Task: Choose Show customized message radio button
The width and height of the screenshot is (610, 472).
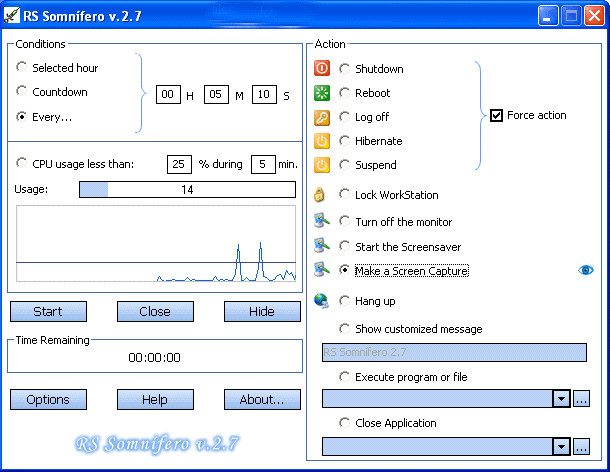Action: tap(344, 329)
